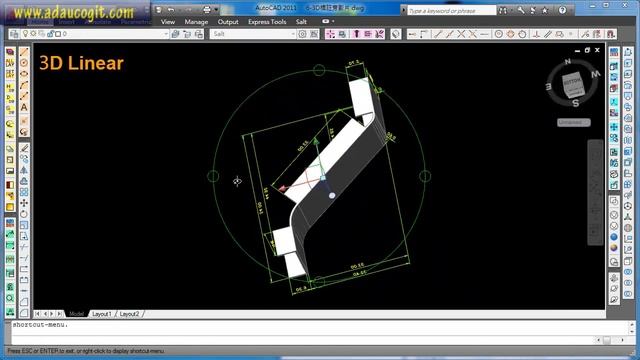Image resolution: width=640 pixels, height=360 pixels.
Task: Open the Salt ribbon tab
Action: tap(301, 22)
